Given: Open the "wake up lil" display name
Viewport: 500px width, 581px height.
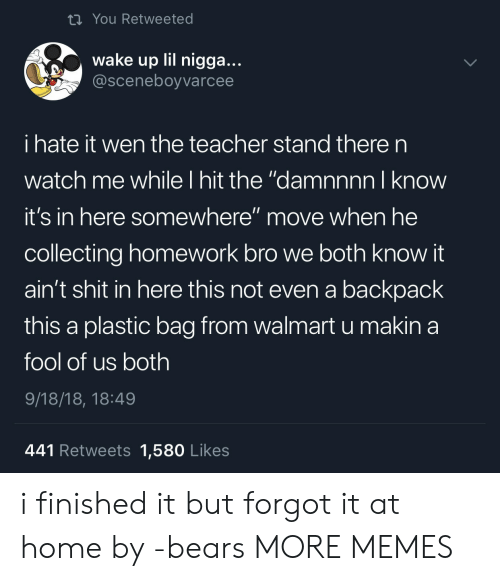Looking at the screenshot, I should coord(167,60).
